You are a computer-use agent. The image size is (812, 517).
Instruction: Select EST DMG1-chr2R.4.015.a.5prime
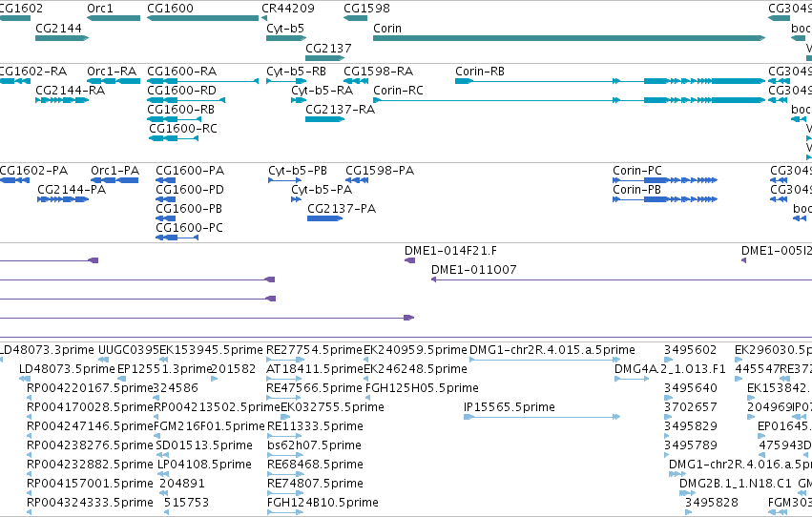pyautogui.click(x=552, y=350)
